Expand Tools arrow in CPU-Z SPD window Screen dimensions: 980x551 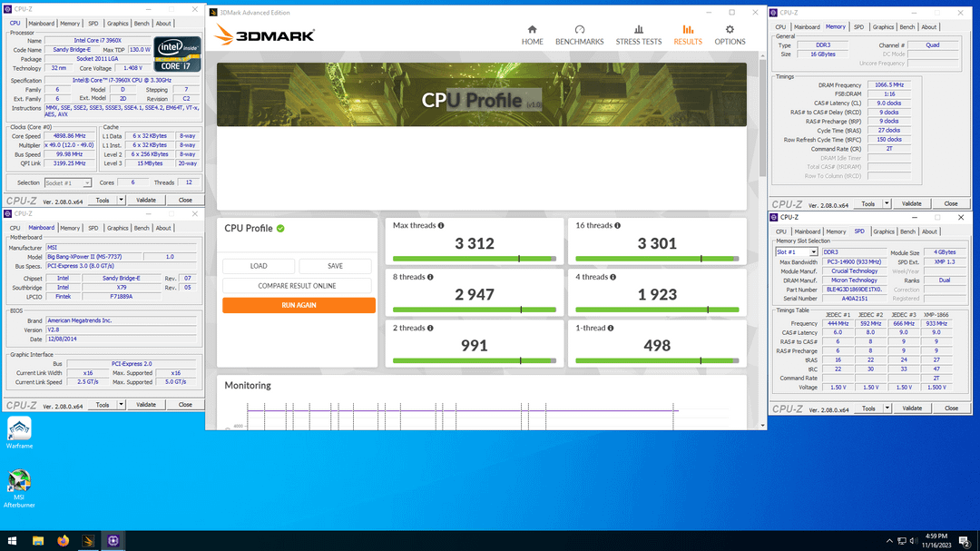point(887,408)
